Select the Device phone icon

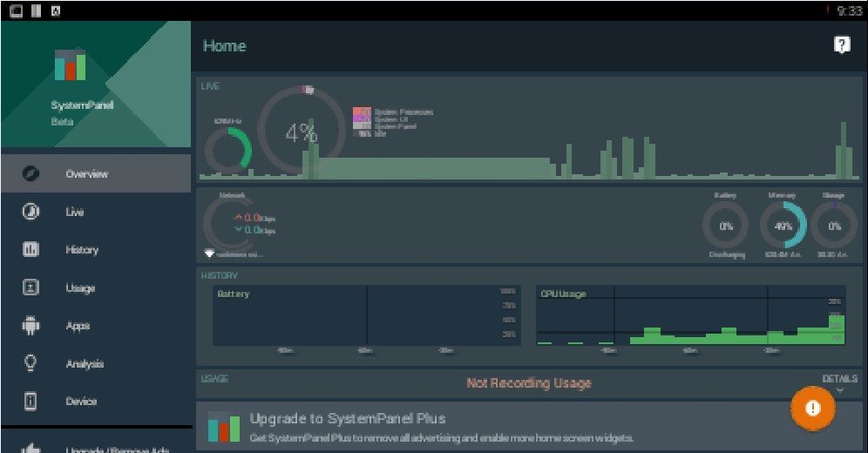click(31, 402)
